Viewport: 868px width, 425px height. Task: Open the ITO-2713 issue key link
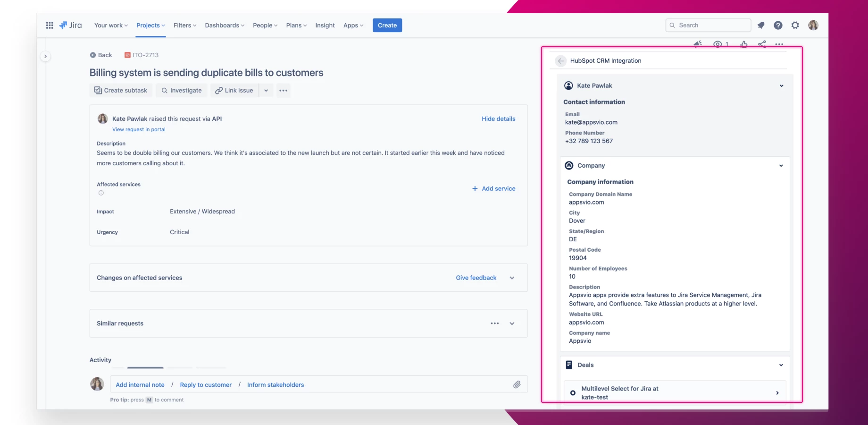(145, 55)
